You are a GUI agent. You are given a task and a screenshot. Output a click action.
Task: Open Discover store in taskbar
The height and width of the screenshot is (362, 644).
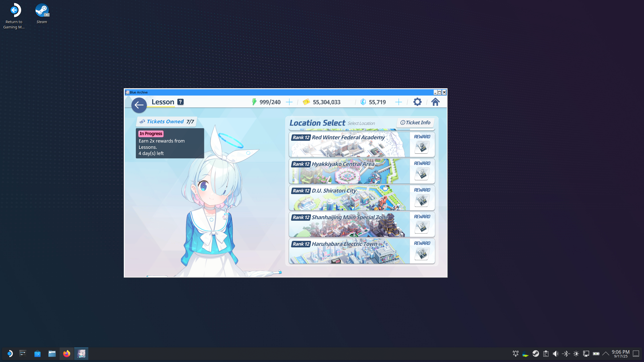click(x=37, y=354)
